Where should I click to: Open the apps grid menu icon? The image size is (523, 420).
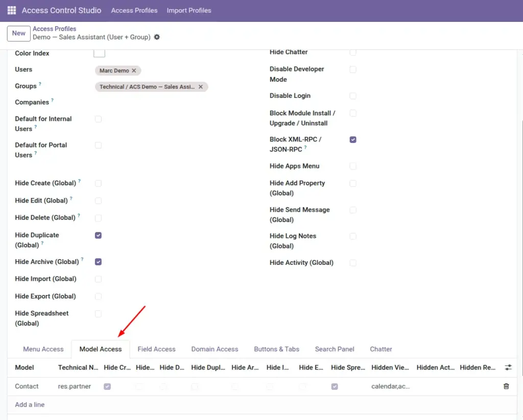(12, 10)
